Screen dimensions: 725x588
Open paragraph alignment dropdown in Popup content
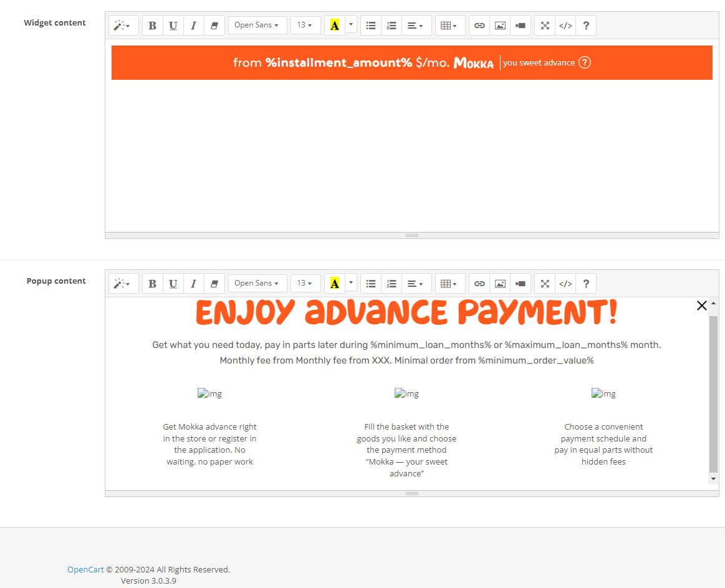tap(415, 284)
